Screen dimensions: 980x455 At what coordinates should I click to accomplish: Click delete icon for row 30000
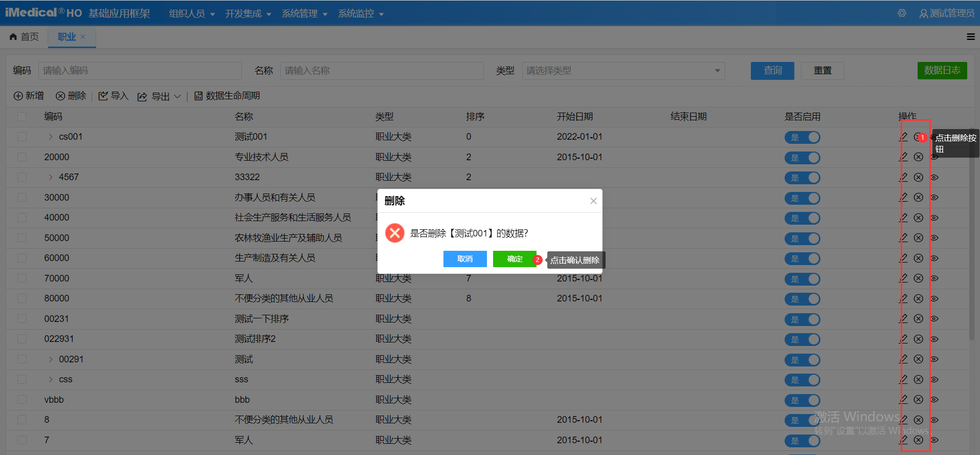(x=919, y=198)
